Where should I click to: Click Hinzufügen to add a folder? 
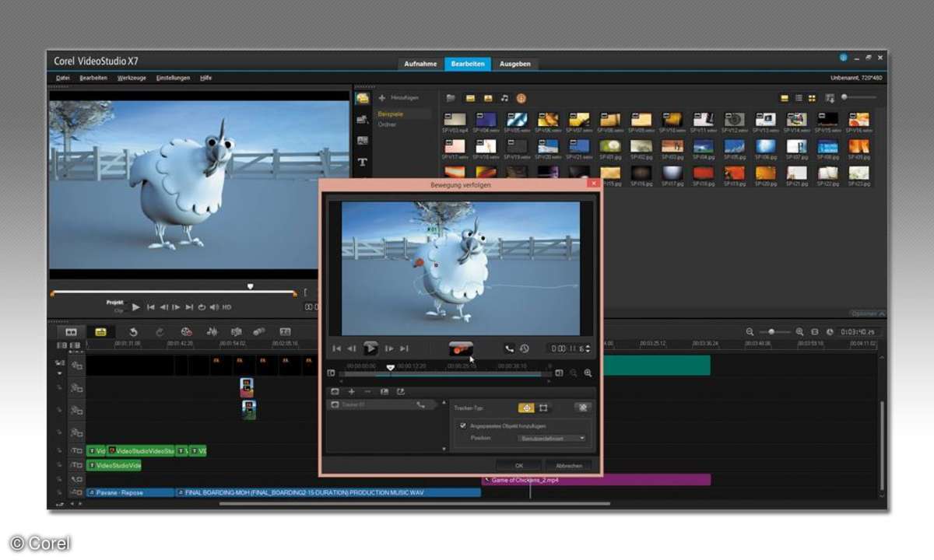(x=399, y=98)
